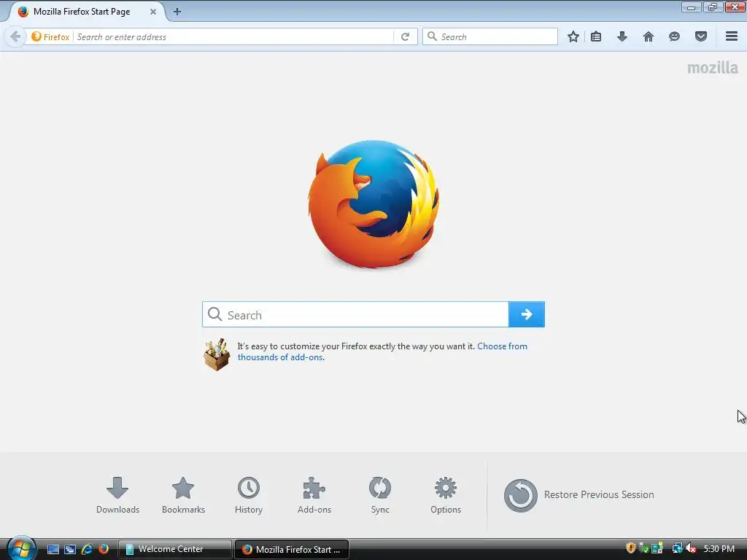Click the security shield tray icon
The image size is (747, 560).
pyautogui.click(x=631, y=548)
